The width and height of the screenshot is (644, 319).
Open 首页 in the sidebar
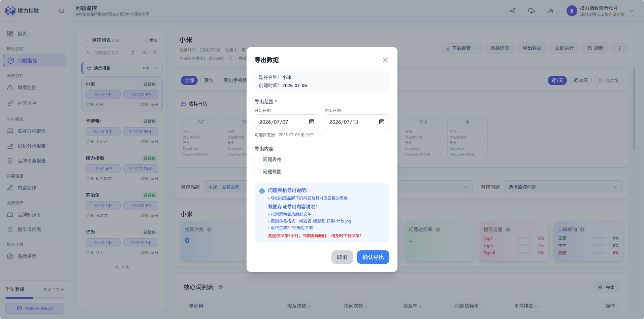tap(35, 34)
